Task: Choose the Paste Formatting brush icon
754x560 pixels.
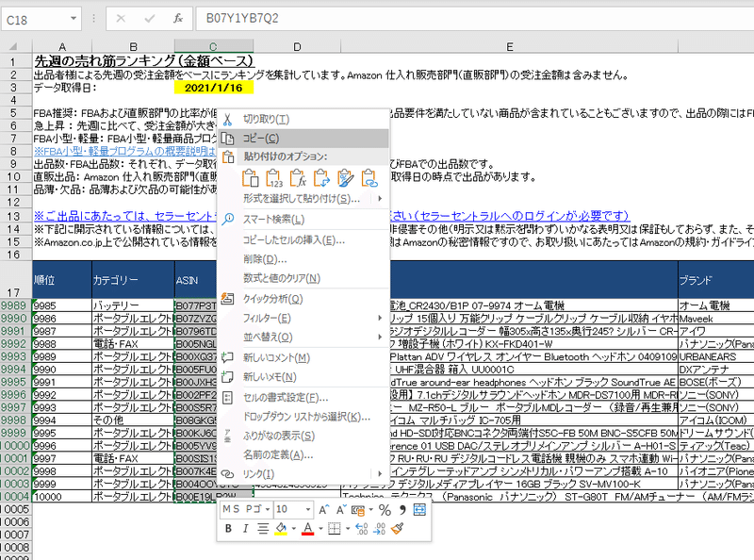Action: 345,178
